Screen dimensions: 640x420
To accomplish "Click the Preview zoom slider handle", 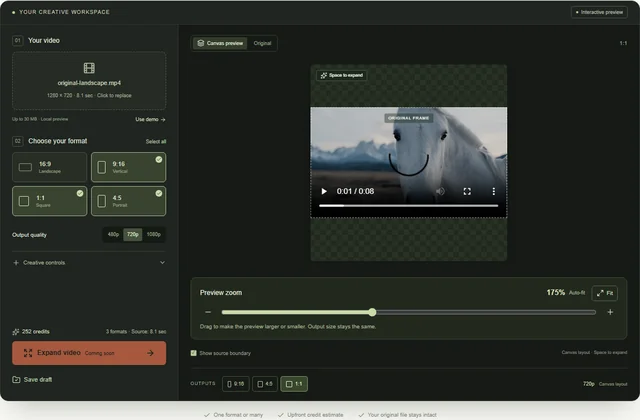I will pos(372,312).
